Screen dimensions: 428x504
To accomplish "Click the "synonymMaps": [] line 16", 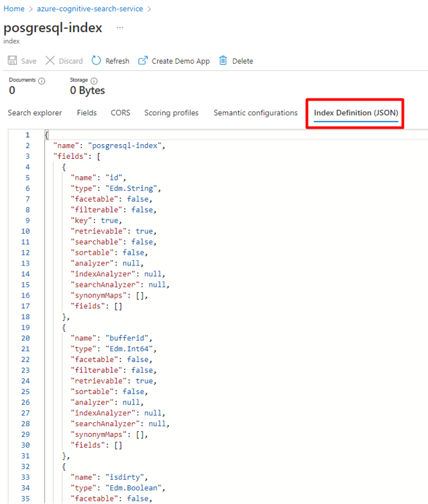I will tap(109, 296).
